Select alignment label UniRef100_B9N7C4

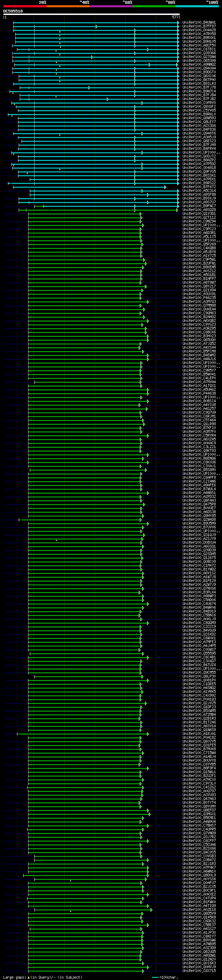[x=199, y=91]
